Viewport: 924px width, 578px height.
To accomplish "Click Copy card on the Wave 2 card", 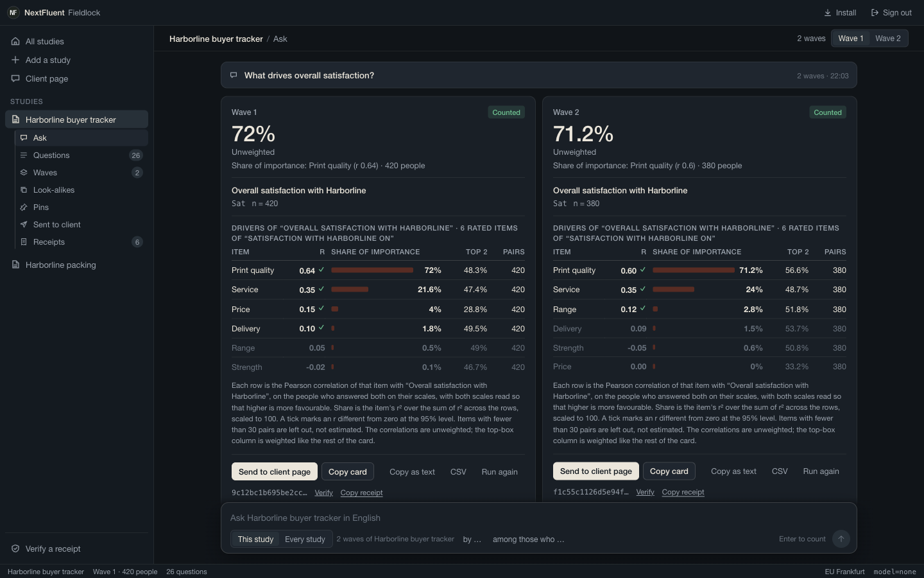I will coord(669,471).
